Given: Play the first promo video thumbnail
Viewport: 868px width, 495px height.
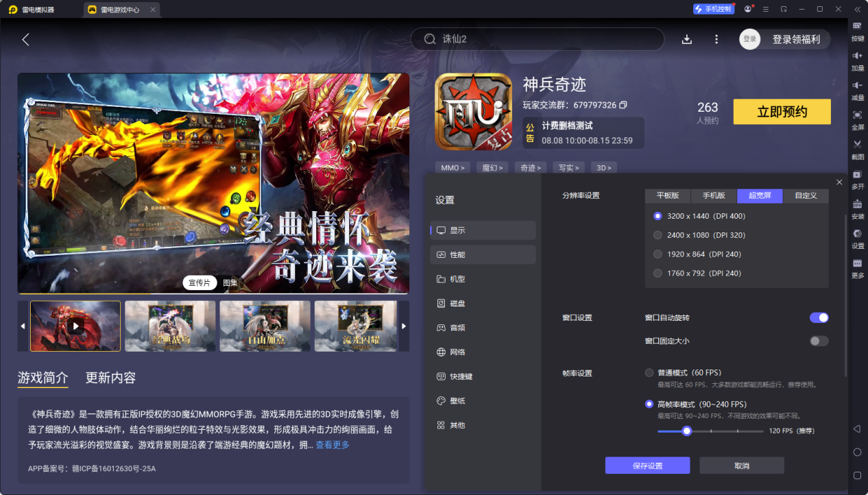Looking at the screenshot, I should point(75,326).
